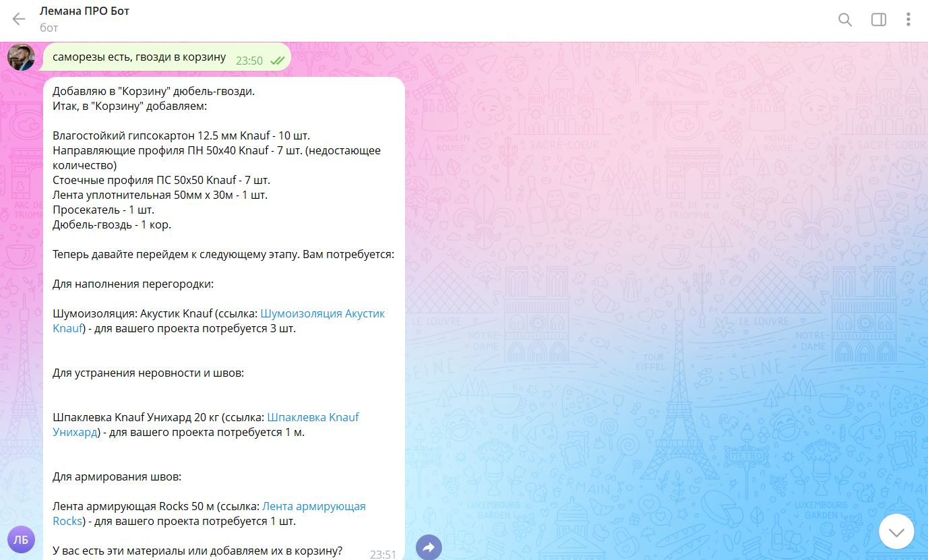Click line 'Дюбель-гвоздь - 1 кор.'
This screenshot has height=560, width=928.
click(112, 224)
